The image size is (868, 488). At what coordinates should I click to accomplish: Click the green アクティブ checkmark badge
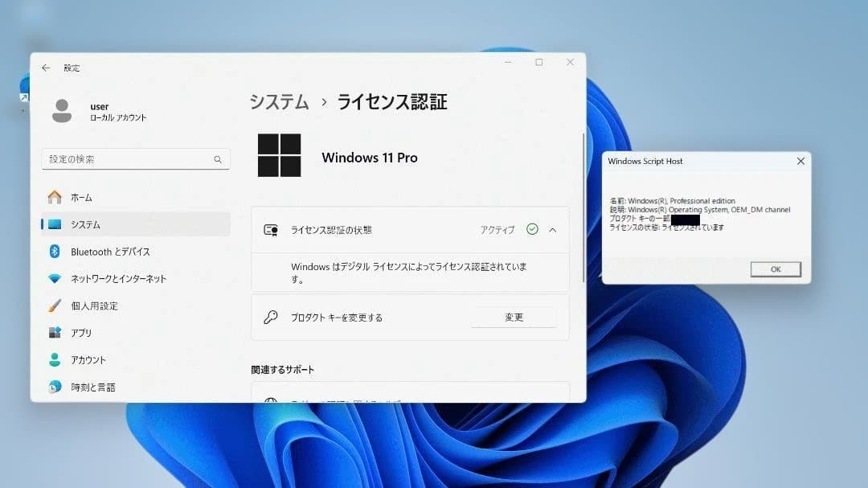tap(532, 229)
